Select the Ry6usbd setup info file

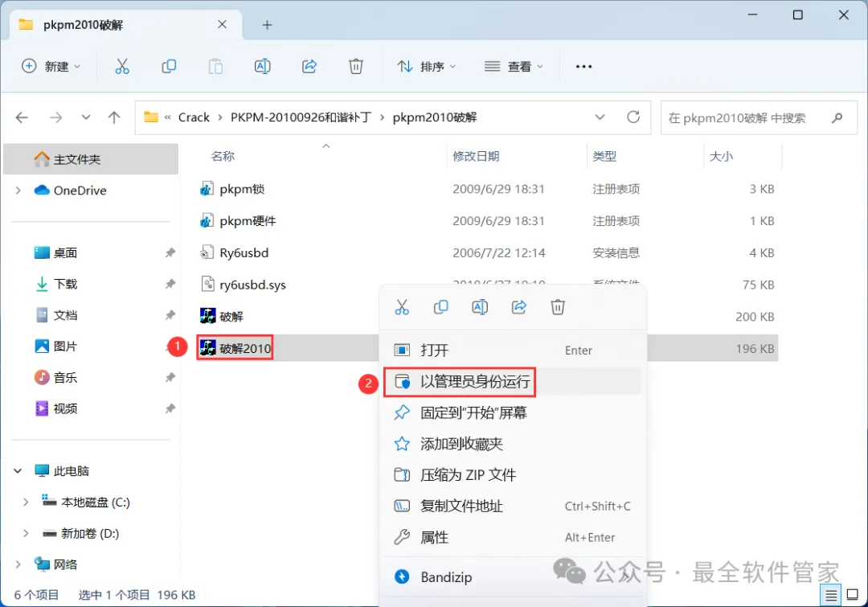click(x=244, y=253)
